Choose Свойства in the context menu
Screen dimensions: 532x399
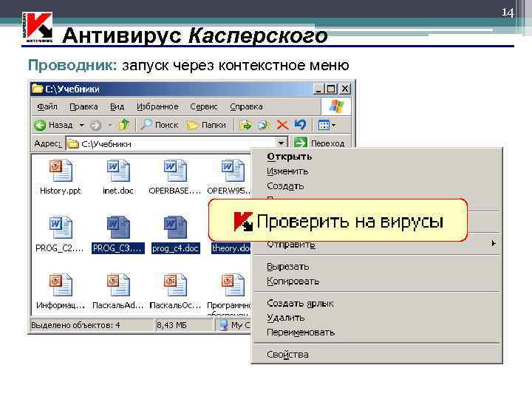tap(377, 355)
